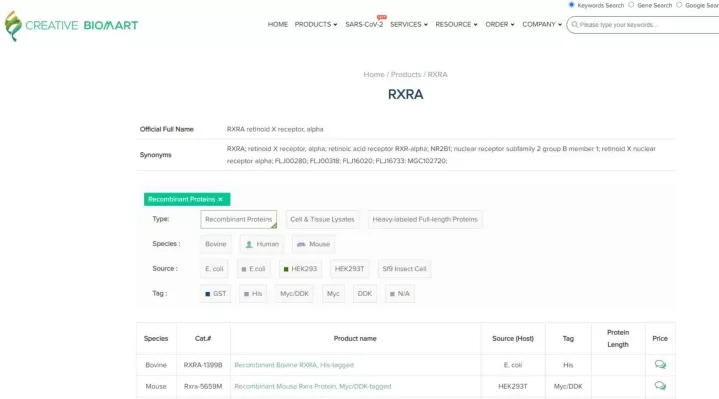Open inquiry chat icon for Bovine RXRA-1399B
This screenshot has width=719, height=399.
(660, 365)
